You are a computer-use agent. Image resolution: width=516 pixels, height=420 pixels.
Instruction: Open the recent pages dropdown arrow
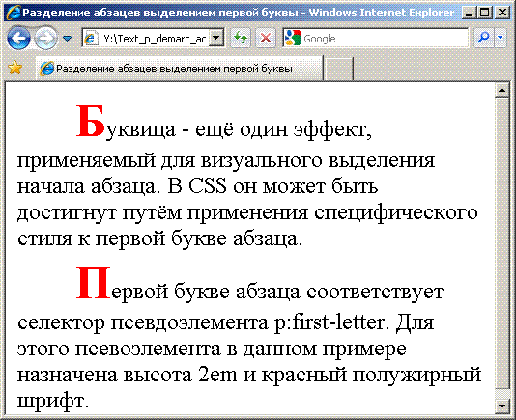pos(67,39)
